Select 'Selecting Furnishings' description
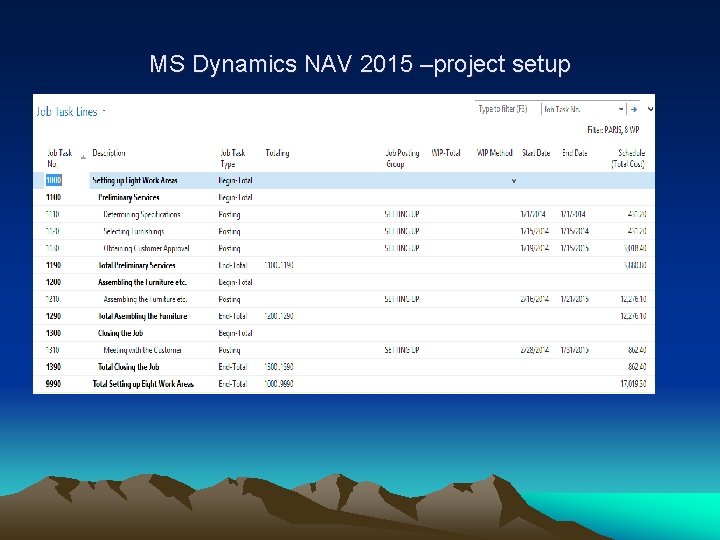 134,231
